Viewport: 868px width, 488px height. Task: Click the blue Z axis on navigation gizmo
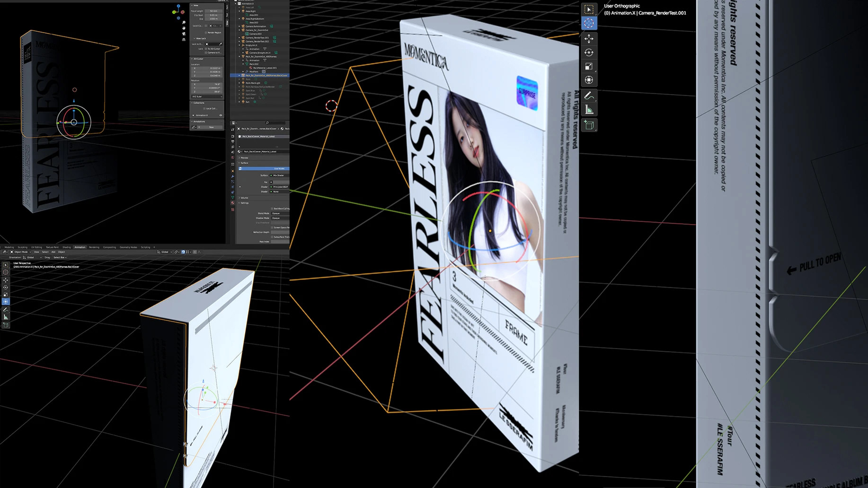(178, 6)
